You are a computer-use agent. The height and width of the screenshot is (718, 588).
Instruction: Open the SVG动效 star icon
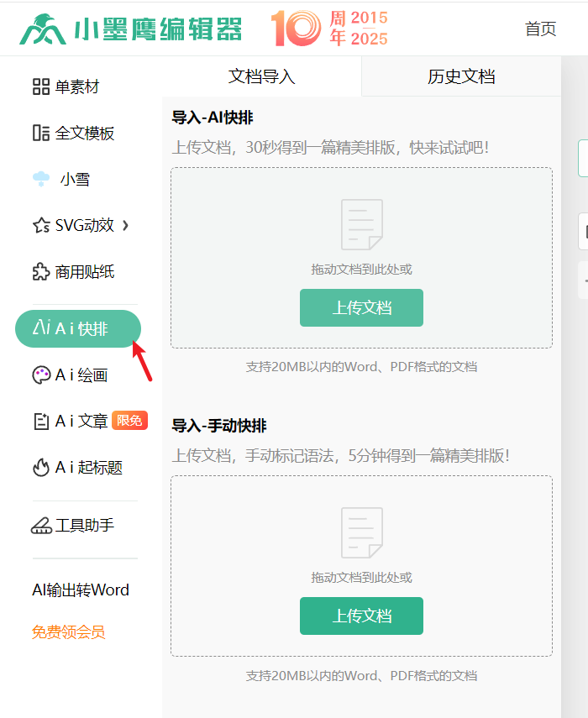[41, 225]
